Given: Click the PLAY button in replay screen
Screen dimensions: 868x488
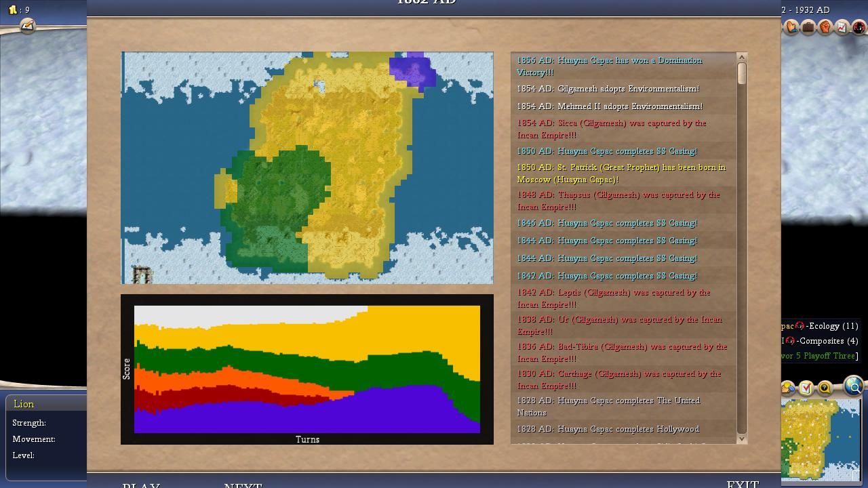Looking at the screenshot, I should tap(141, 485).
